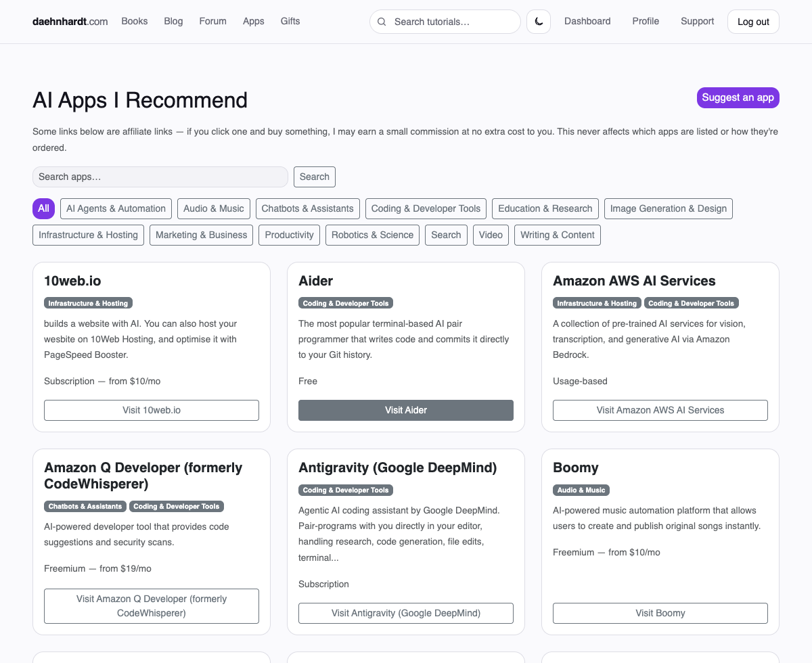The height and width of the screenshot is (663, 812).
Task: Click Coding & Developer Tools tag on Amazon AWS card
Action: pos(692,303)
